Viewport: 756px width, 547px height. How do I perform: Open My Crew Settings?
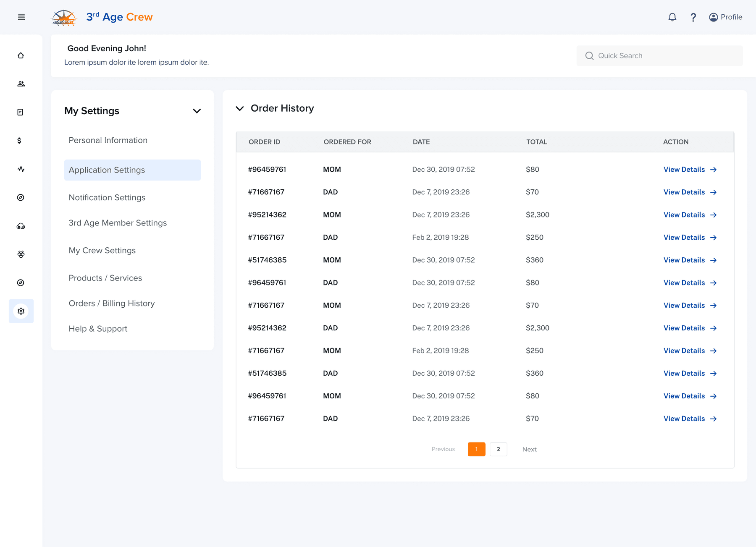(102, 250)
